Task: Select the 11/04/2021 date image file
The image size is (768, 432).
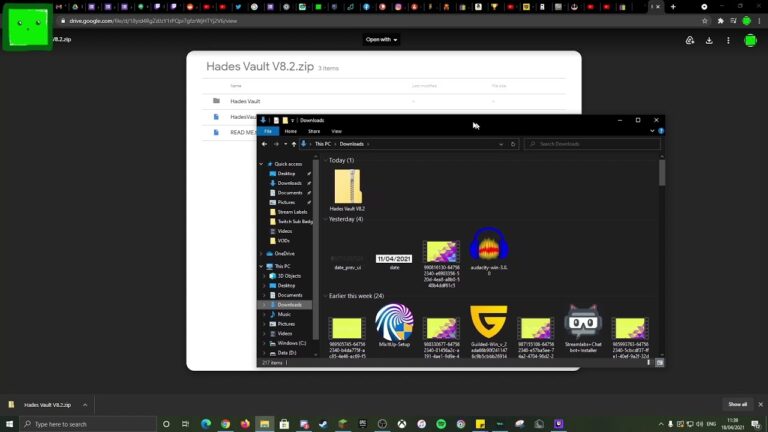Action: [x=394, y=262]
